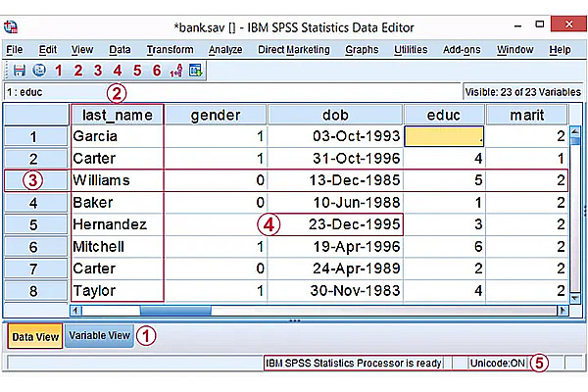Image resolution: width=588 pixels, height=392 pixels.
Task: Select row header 7
Action: click(35, 269)
